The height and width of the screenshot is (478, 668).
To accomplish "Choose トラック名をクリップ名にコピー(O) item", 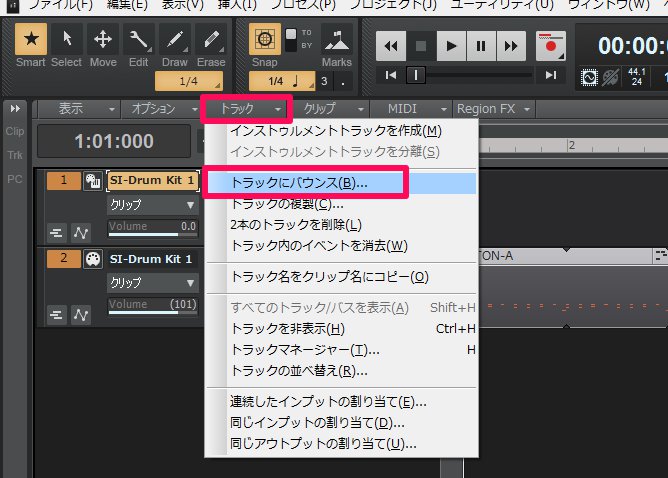I will pyautogui.click(x=342, y=277).
